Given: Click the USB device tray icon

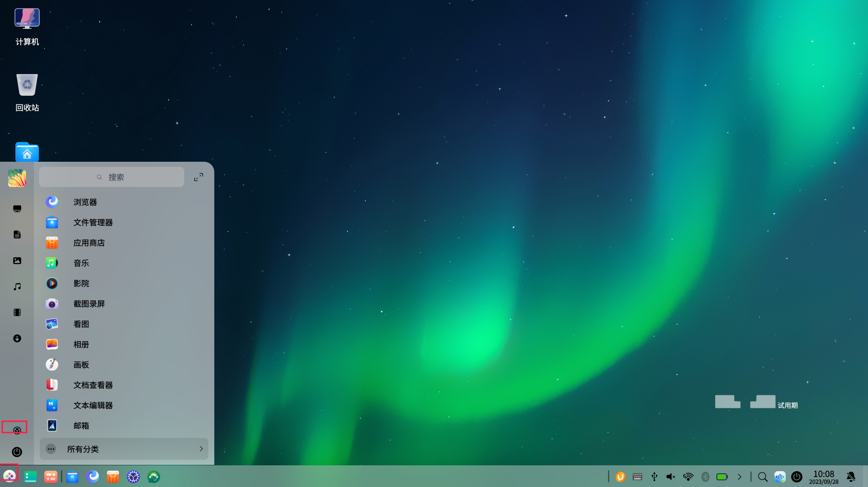Looking at the screenshot, I should (654, 477).
